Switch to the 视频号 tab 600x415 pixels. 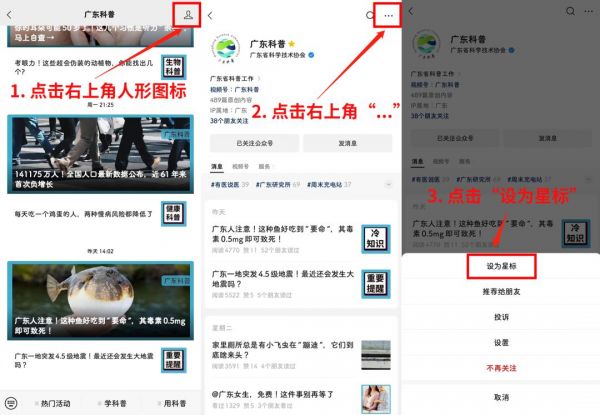[240, 166]
